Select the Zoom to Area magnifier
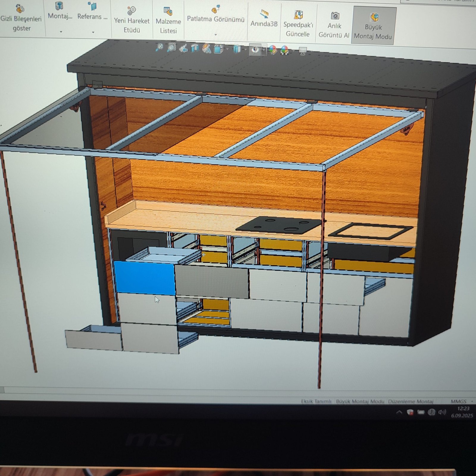476x476 pixels. [171, 48]
